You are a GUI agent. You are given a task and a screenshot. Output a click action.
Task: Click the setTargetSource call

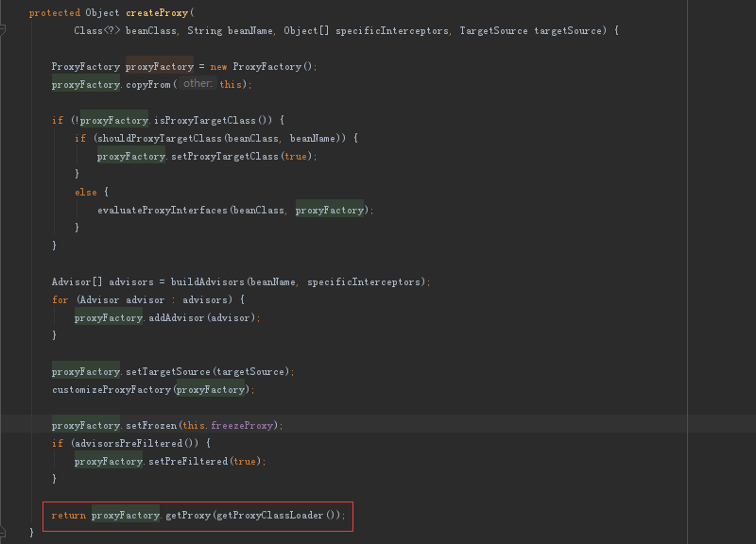pyautogui.click(x=168, y=372)
